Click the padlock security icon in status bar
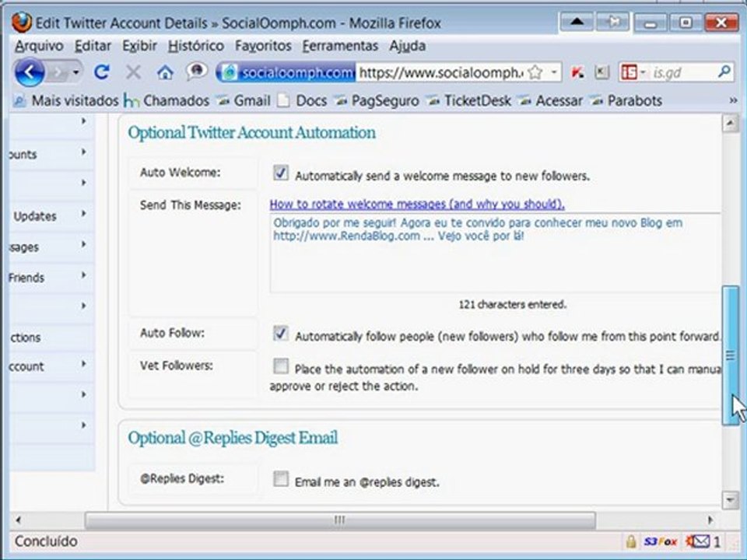Screen dimensions: 747x560 (631, 541)
